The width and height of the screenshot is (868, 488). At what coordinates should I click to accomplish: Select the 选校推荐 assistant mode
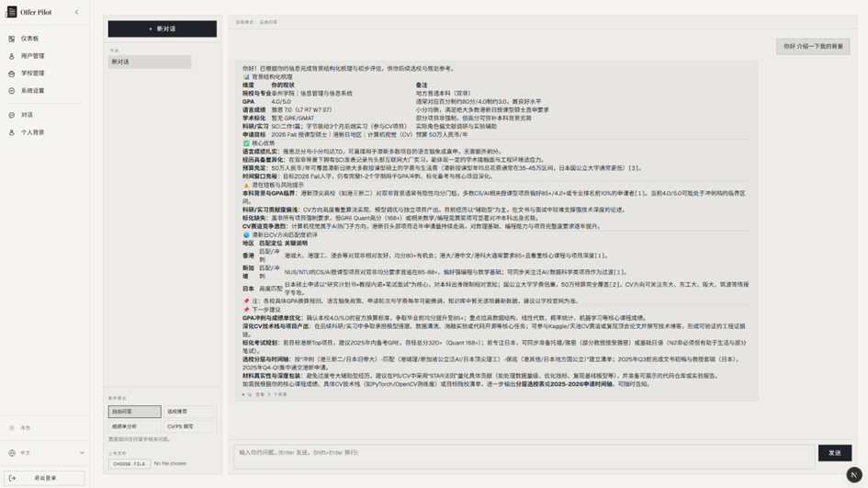[190, 412]
